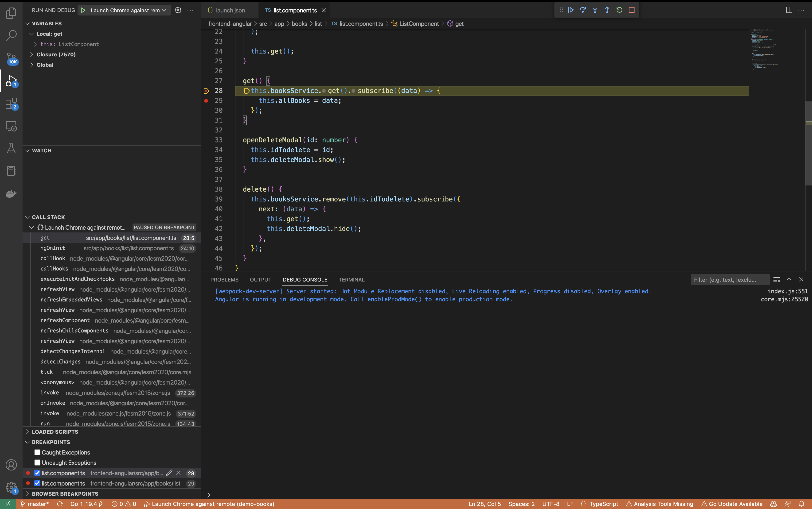Screen dimensions: 812x509
Task: Open the launch.json editor tab
Action: click(x=230, y=10)
